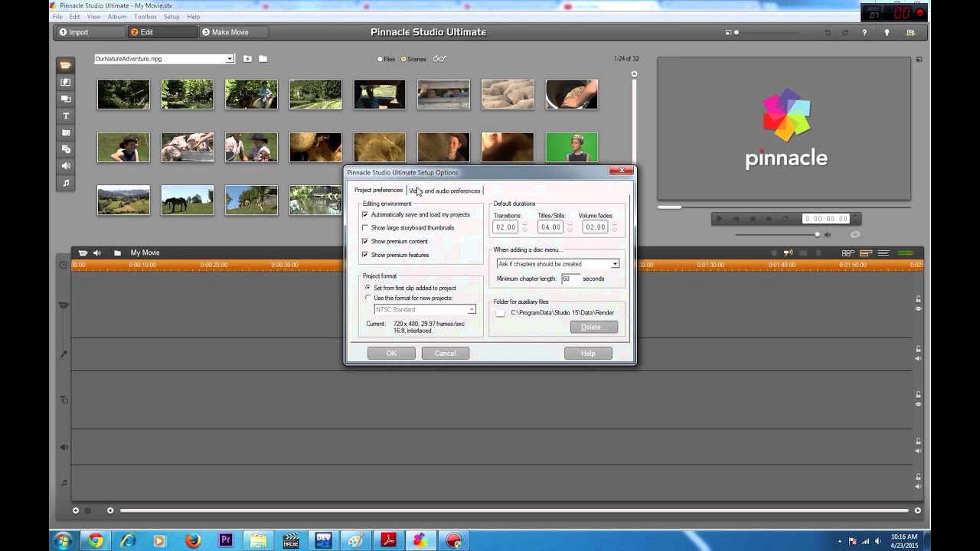Select the Scenes radio button in album
980x551 pixels.
point(404,59)
